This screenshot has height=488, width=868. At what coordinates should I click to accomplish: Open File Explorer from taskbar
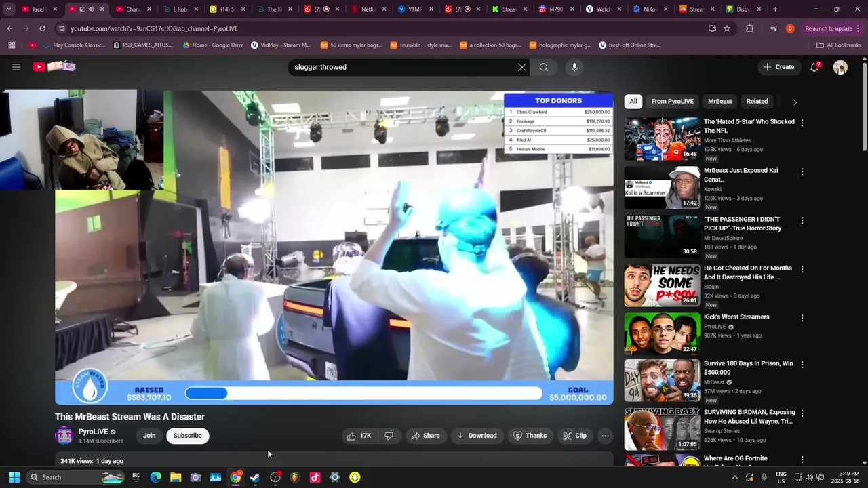click(x=176, y=477)
